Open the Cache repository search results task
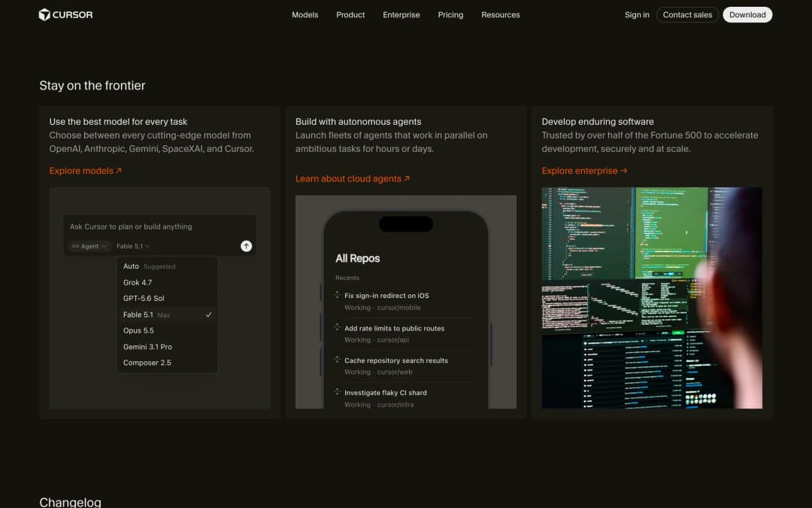 tap(404, 366)
